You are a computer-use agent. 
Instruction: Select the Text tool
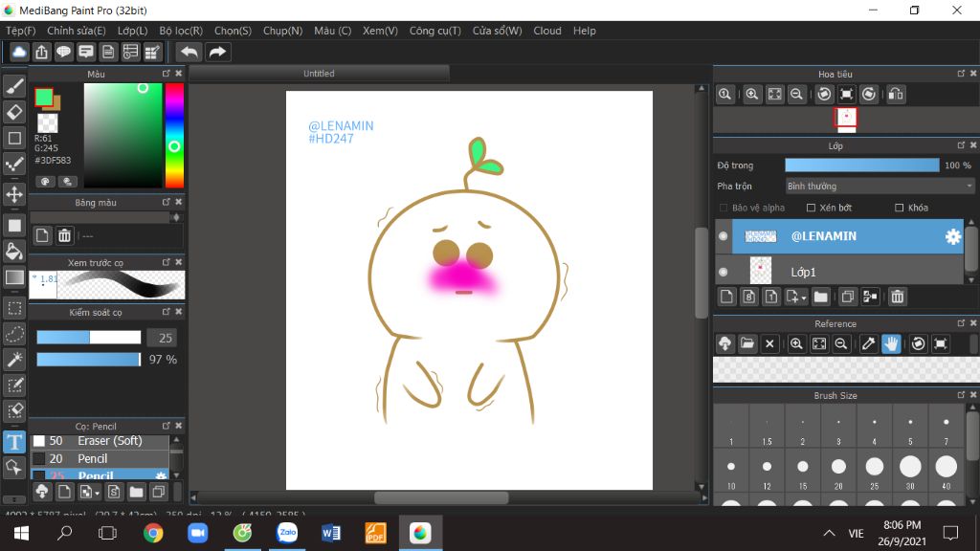tap(14, 442)
